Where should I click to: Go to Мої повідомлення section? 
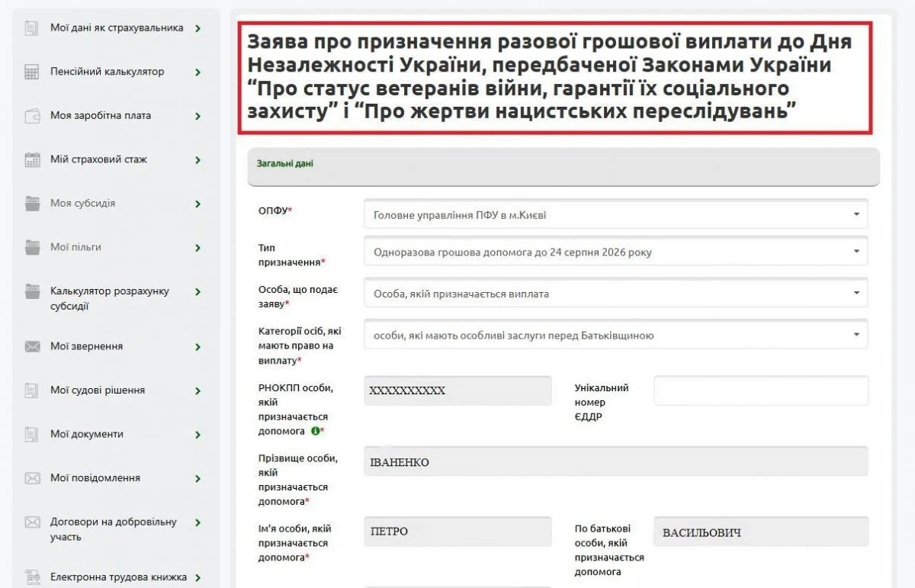pyautogui.click(x=95, y=478)
